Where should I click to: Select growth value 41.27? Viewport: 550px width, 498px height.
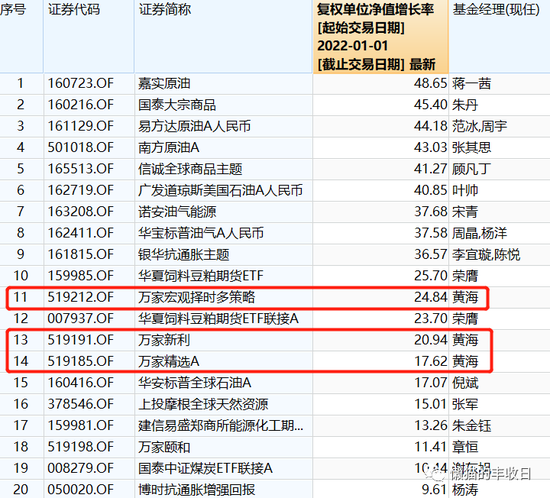[430, 169]
